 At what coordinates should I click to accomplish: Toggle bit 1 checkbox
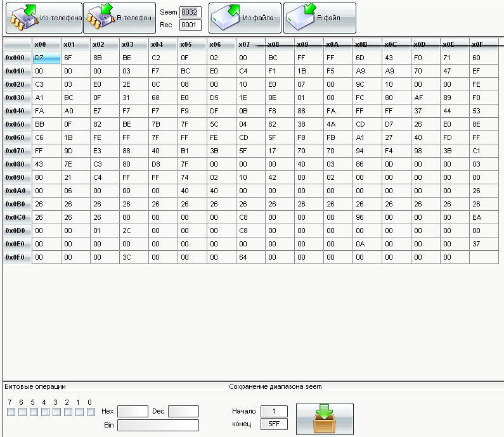click(x=79, y=412)
